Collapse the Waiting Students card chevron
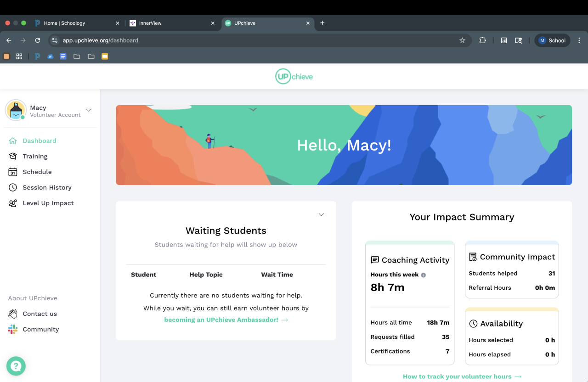 (322, 214)
